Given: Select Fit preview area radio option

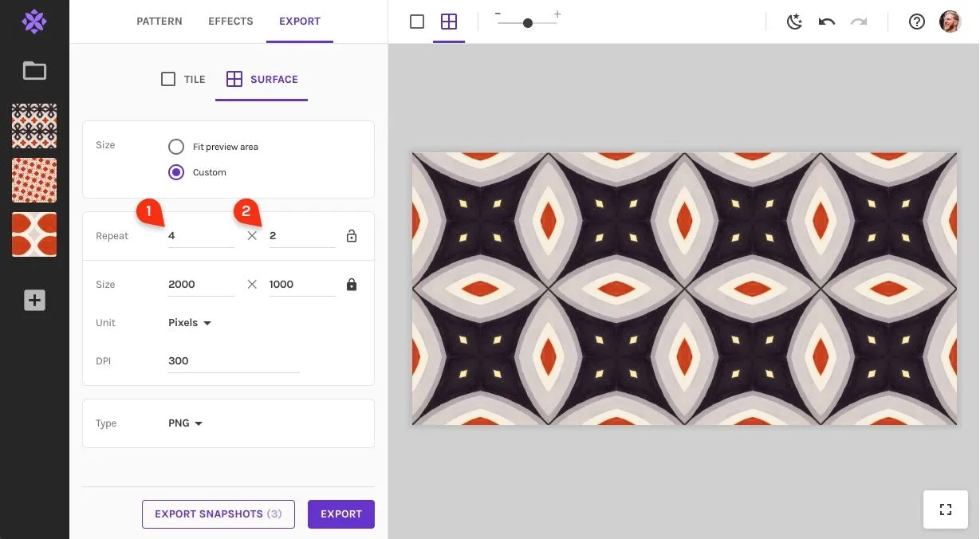Looking at the screenshot, I should coord(176,147).
